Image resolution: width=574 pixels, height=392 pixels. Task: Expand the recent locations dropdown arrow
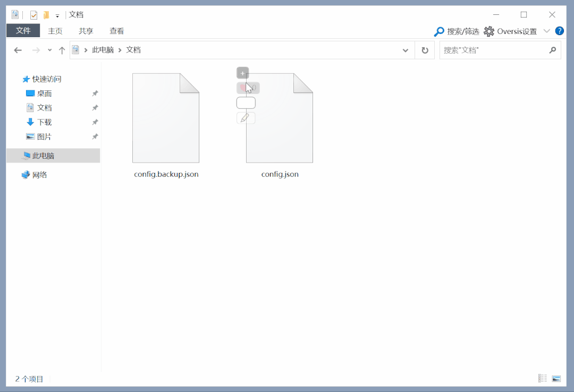[50, 50]
